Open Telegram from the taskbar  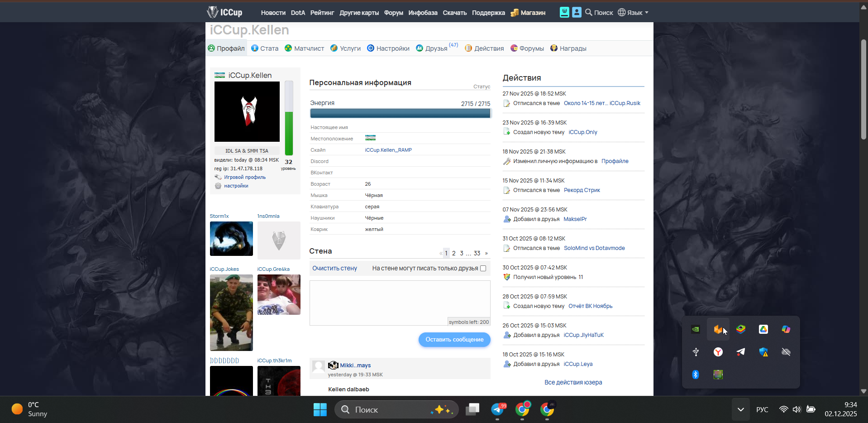pos(498,409)
